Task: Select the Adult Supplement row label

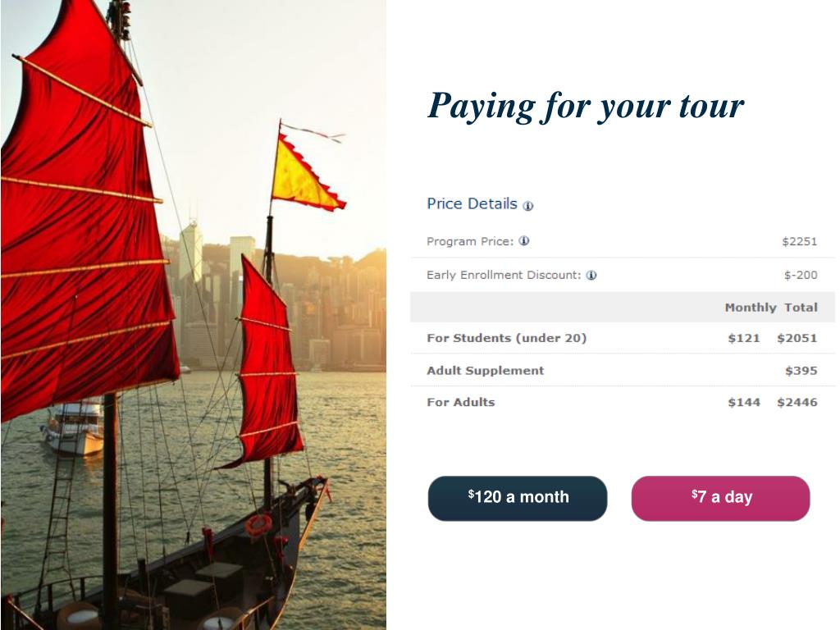Action: click(486, 371)
